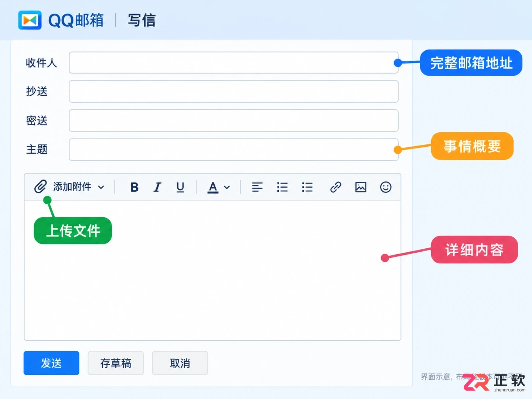Focus the 收件人 recipient field
This screenshot has width=532, height=399.
[x=233, y=62]
